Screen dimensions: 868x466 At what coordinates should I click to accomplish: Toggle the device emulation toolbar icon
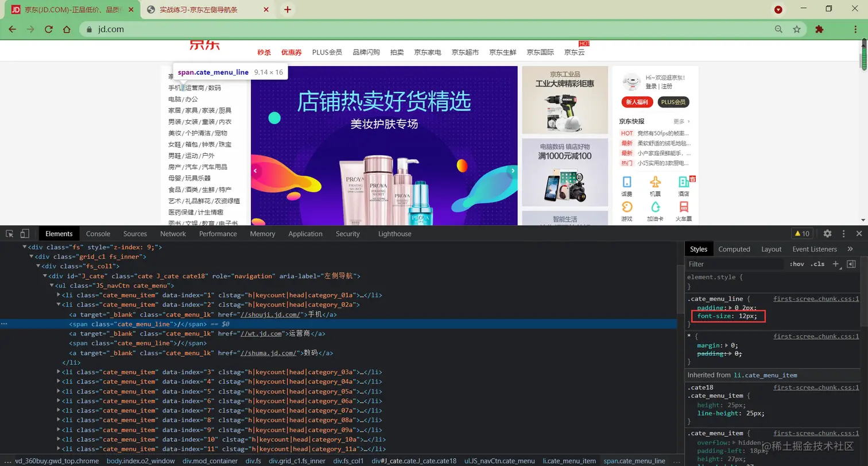pos(23,233)
